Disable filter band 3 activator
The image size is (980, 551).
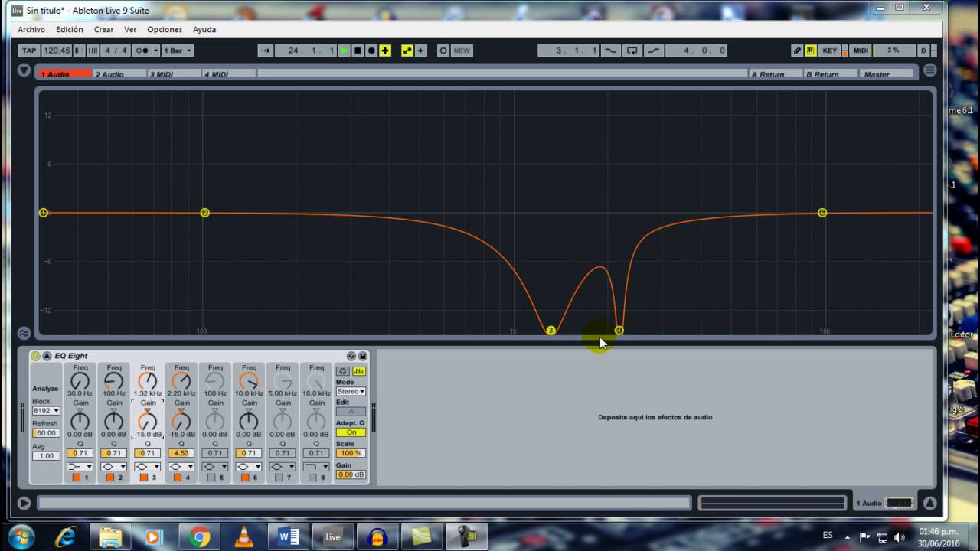143,478
